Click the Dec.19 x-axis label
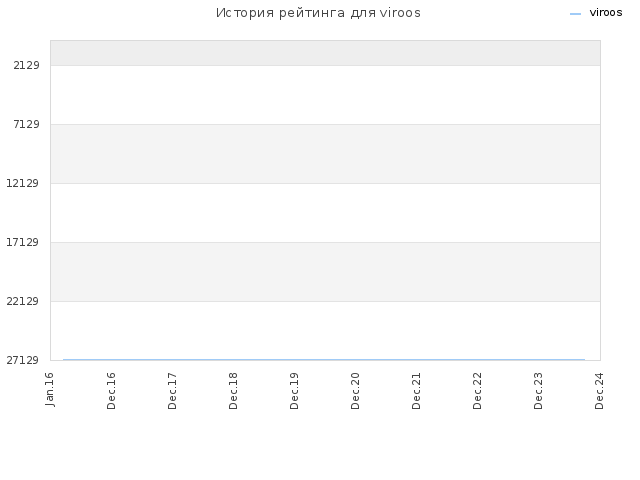 (x=294, y=391)
